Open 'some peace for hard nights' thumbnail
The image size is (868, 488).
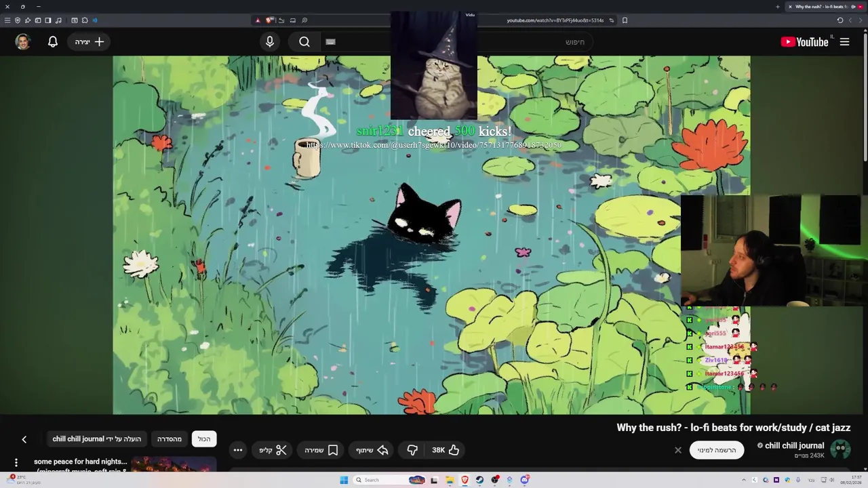[174, 464]
